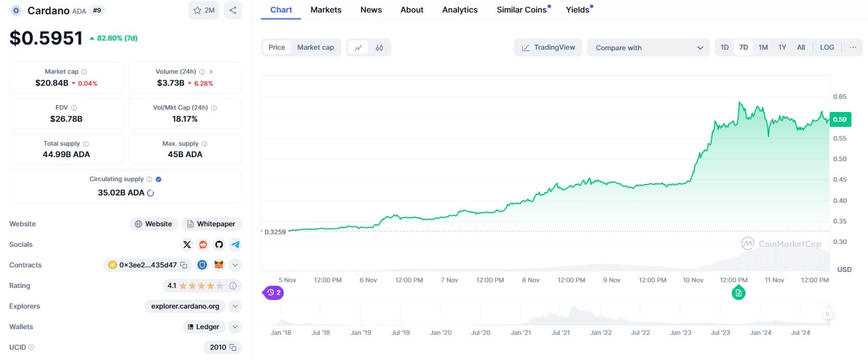Open the Analytics tab

tap(460, 10)
